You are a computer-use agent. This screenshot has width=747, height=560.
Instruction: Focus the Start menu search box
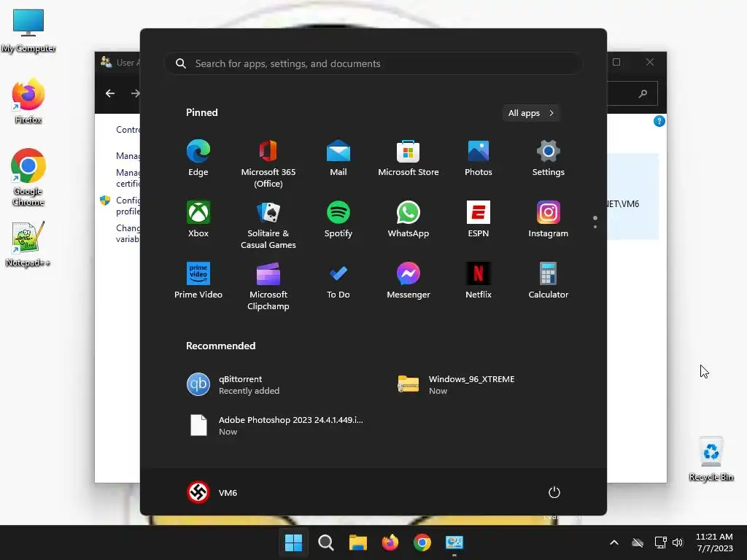click(373, 64)
